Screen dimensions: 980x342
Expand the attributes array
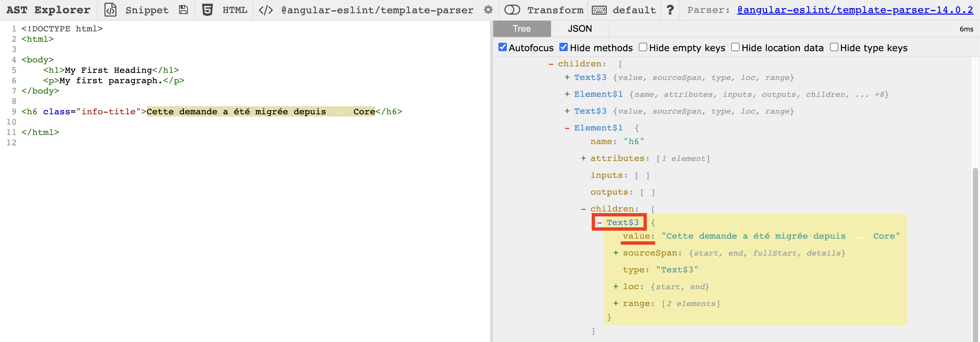click(x=583, y=158)
